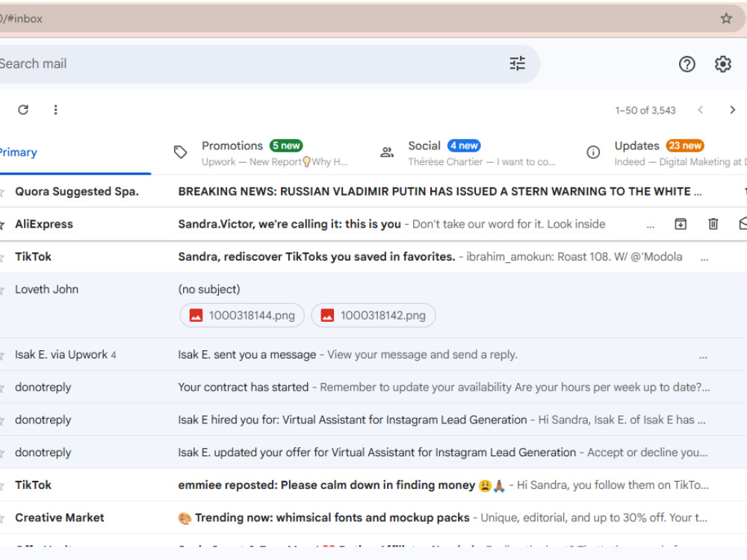Viewport: 747px width, 560px height.
Task: Click sender name AliExpress
Action: [x=44, y=224]
